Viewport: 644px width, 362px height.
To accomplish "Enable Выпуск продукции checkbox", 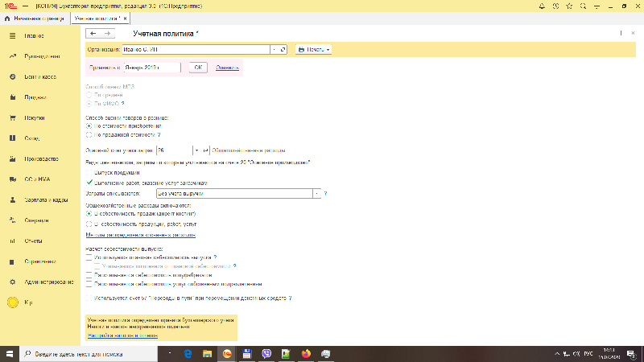I will [89, 173].
